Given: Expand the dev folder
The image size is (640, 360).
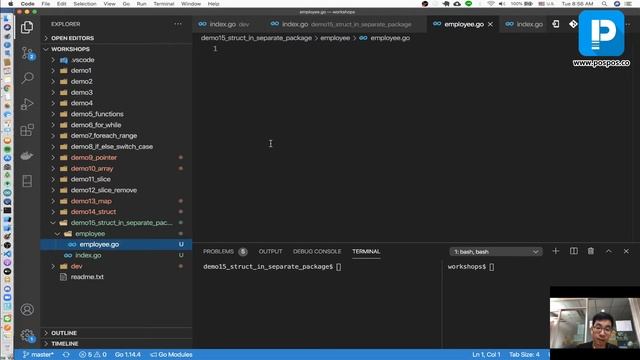Looking at the screenshot, I should [116, 266].
